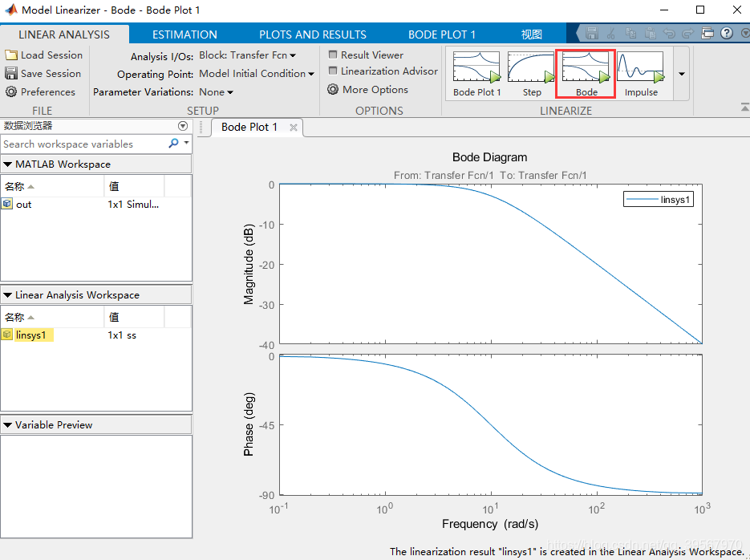This screenshot has width=750, height=560.
Task: Enable the Result Viewer checkbox
Action: pyautogui.click(x=333, y=55)
